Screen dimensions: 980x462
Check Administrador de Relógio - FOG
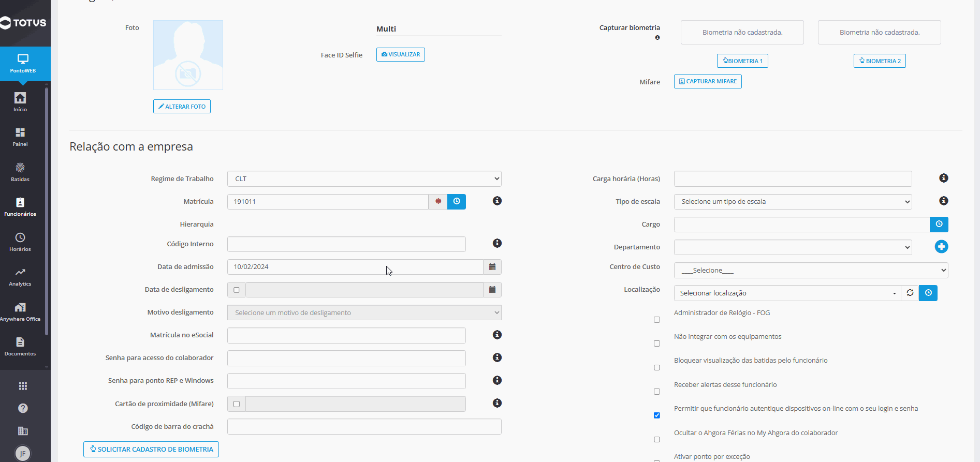click(657, 320)
